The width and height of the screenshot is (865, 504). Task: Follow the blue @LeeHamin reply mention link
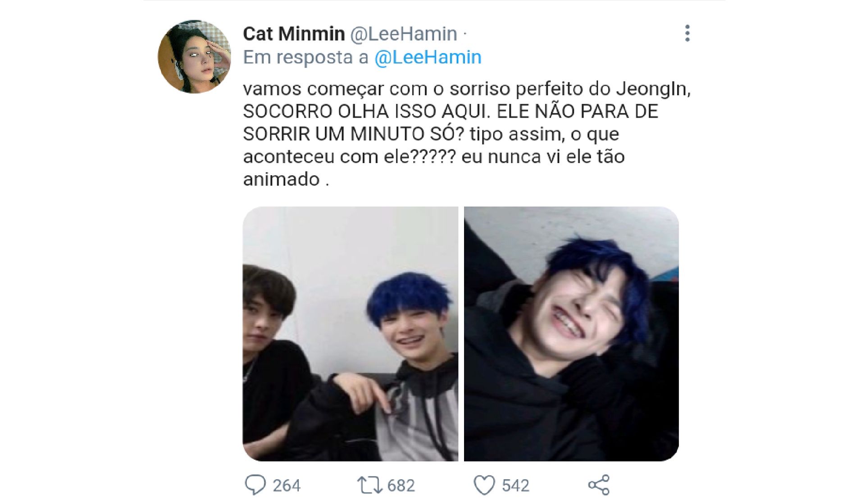click(x=428, y=57)
